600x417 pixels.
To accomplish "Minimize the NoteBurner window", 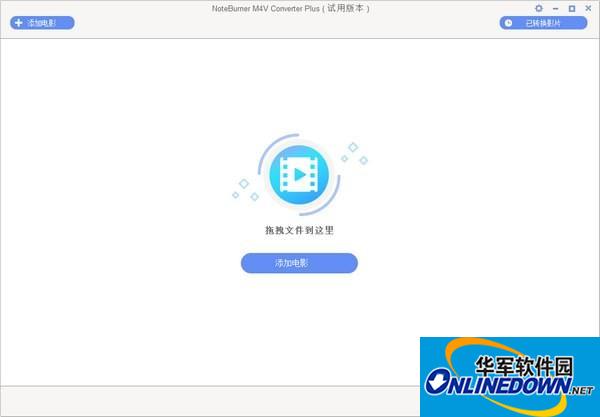I will click(x=556, y=8).
